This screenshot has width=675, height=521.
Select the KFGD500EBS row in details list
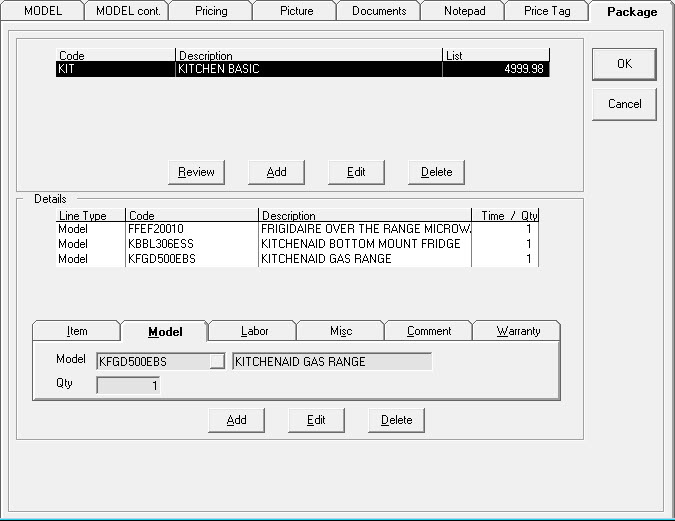[297, 259]
